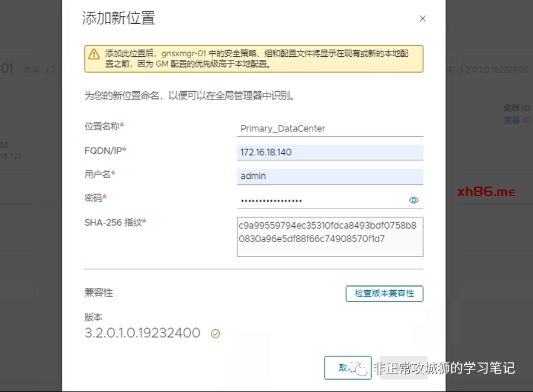Click the SHA-256 指纹 text area
This screenshot has width=533, height=392.
(x=329, y=236)
